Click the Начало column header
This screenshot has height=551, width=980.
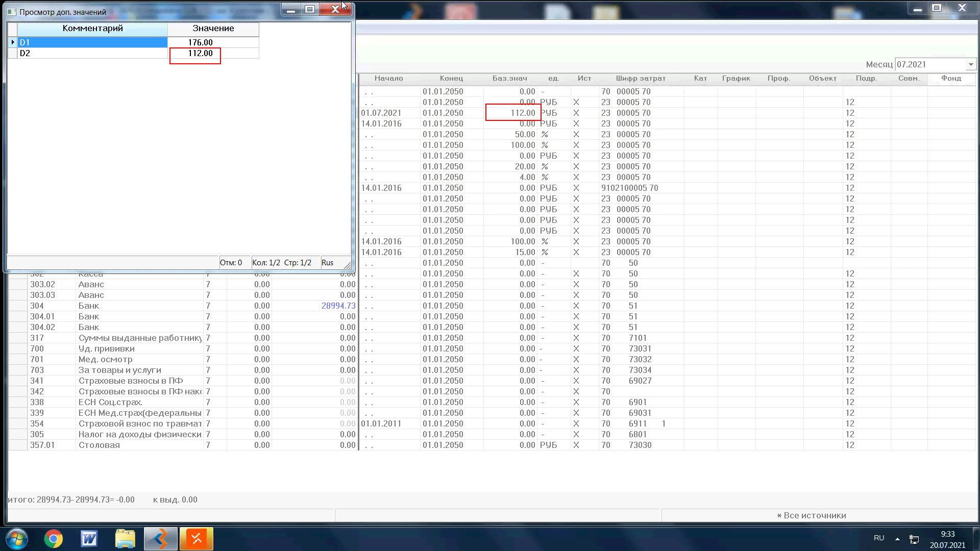pyautogui.click(x=388, y=79)
